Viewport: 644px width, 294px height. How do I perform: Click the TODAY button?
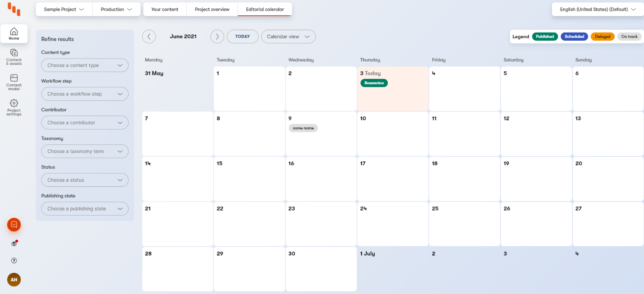[243, 36]
